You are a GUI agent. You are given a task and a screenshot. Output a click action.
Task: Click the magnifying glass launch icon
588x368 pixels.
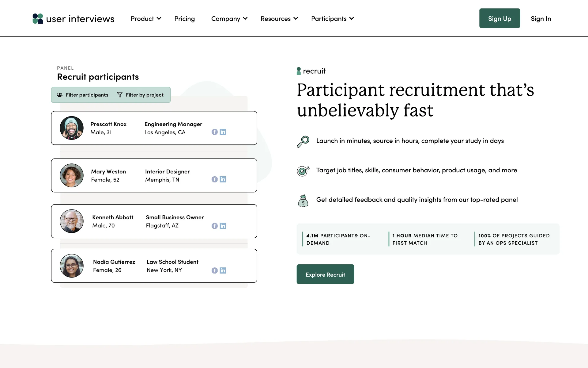click(303, 141)
